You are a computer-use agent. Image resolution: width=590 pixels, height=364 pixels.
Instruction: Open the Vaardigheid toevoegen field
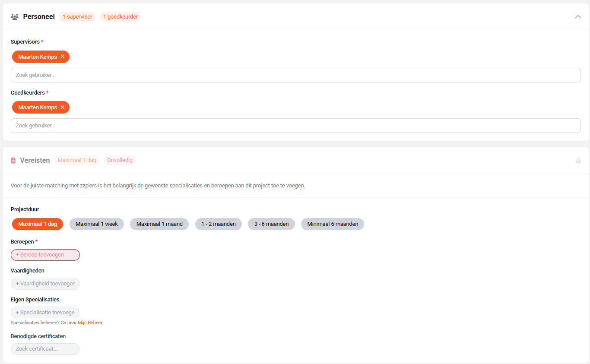coord(45,284)
